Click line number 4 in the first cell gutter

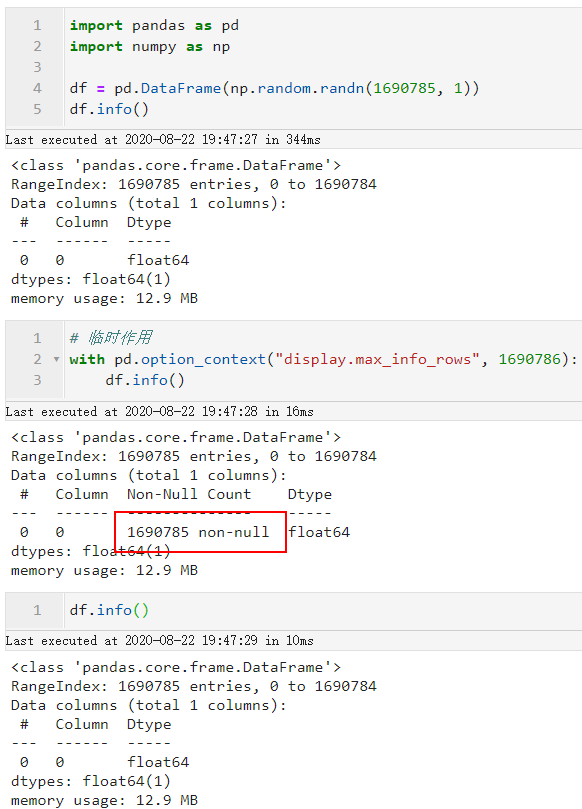coord(37,88)
